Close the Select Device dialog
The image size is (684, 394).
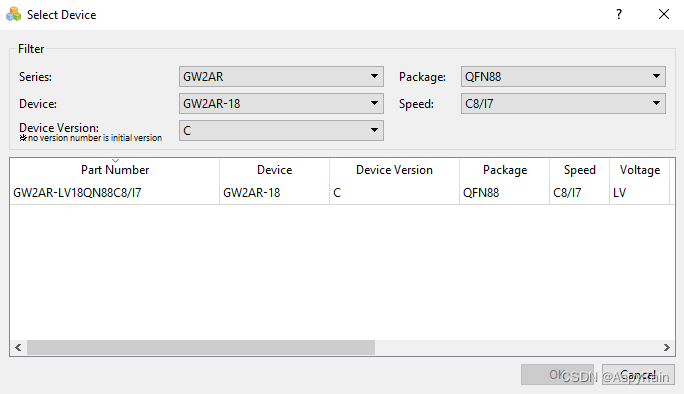(664, 14)
